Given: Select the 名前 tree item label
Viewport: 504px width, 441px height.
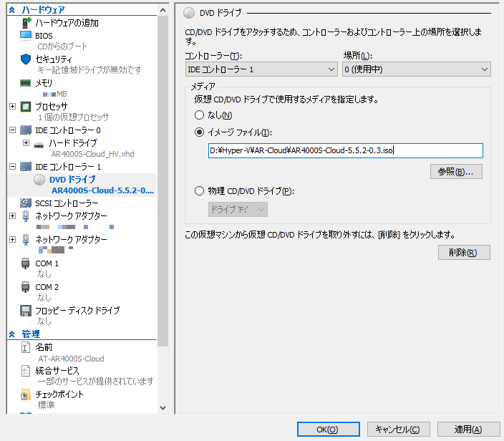Looking at the screenshot, I should [44, 347].
